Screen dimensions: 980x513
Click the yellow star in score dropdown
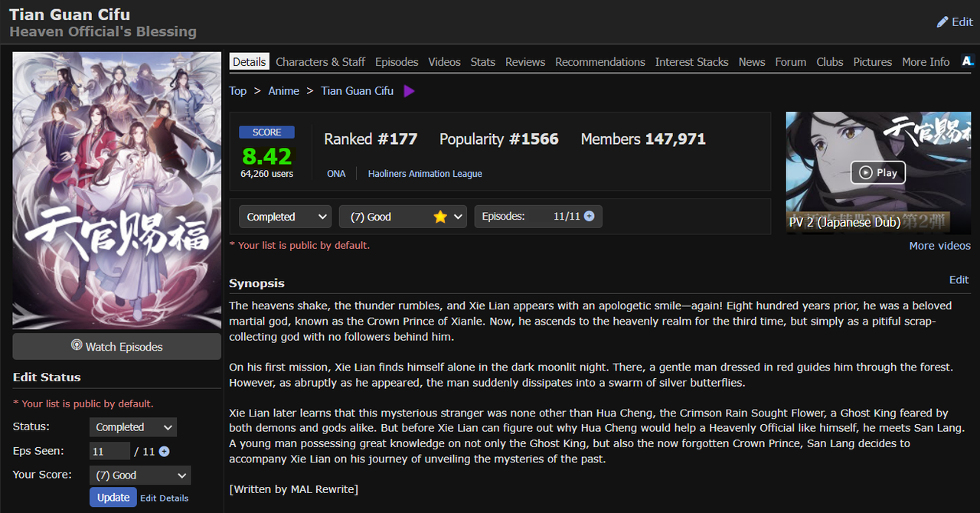pyautogui.click(x=440, y=217)
